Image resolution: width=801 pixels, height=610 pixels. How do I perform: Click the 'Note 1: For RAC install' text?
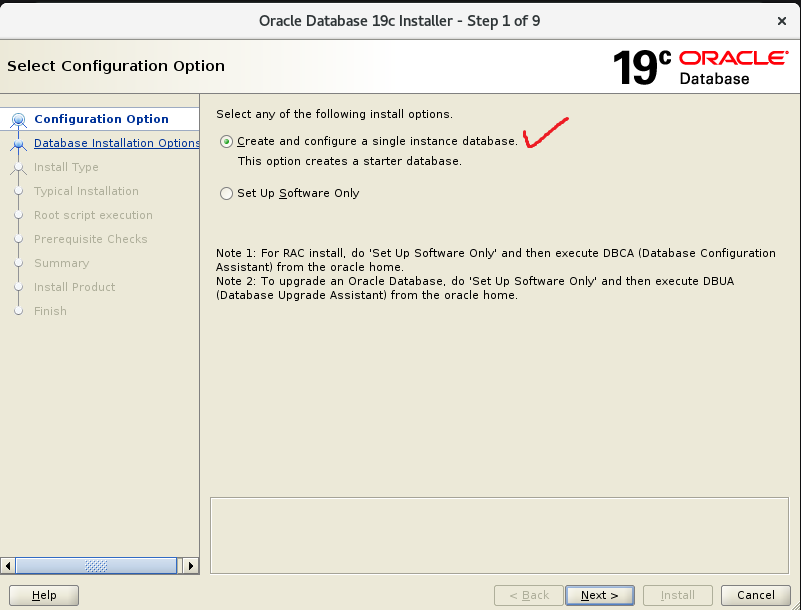click(496, 260)
